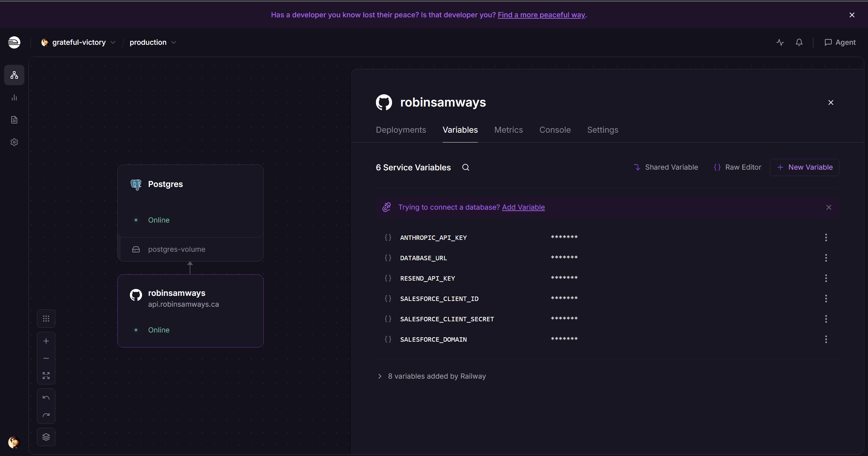Open options menu for DATABASE_URL

pyautogui.click(x=826, y=258)
